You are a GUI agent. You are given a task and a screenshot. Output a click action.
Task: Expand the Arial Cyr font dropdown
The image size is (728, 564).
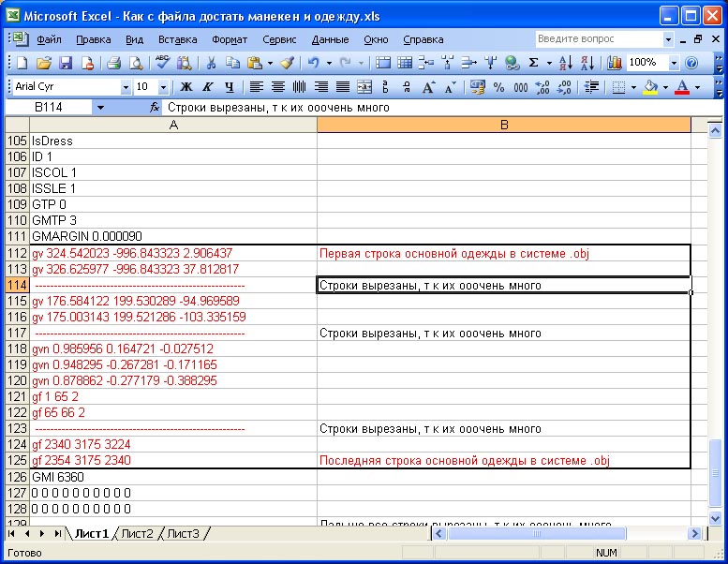coord(126,86)
